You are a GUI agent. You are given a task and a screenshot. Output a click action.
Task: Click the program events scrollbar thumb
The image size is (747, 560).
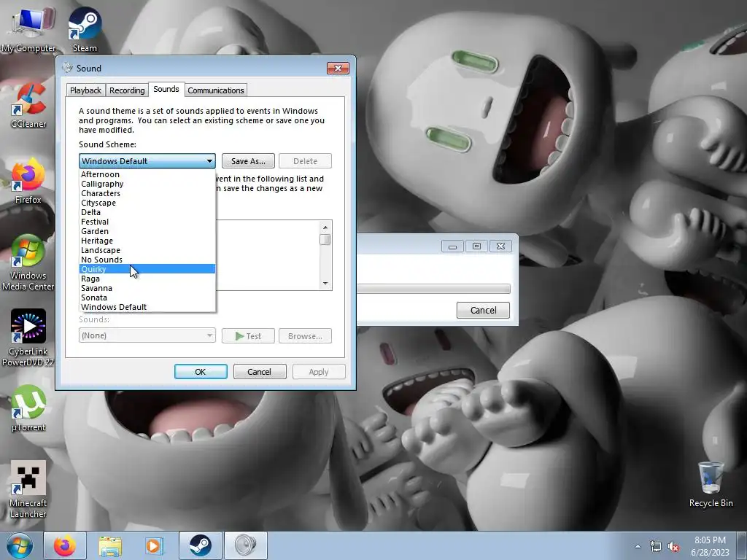pyautogui.click(x=325, y=239)
